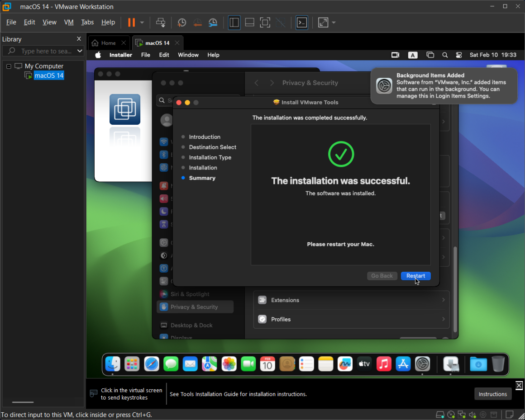Open Trash from the Dock
The height and width of the screenshot is (420, 525).
[498, 364]
